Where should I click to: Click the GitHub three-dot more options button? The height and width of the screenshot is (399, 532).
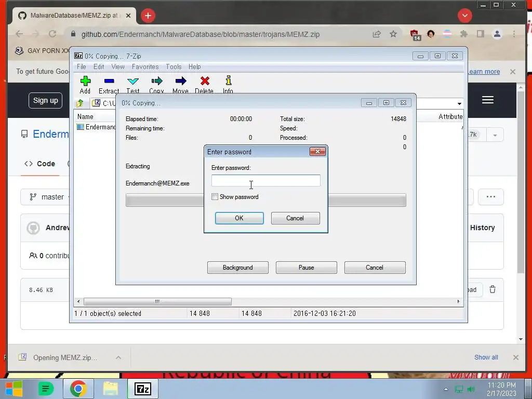click(490, 197)
